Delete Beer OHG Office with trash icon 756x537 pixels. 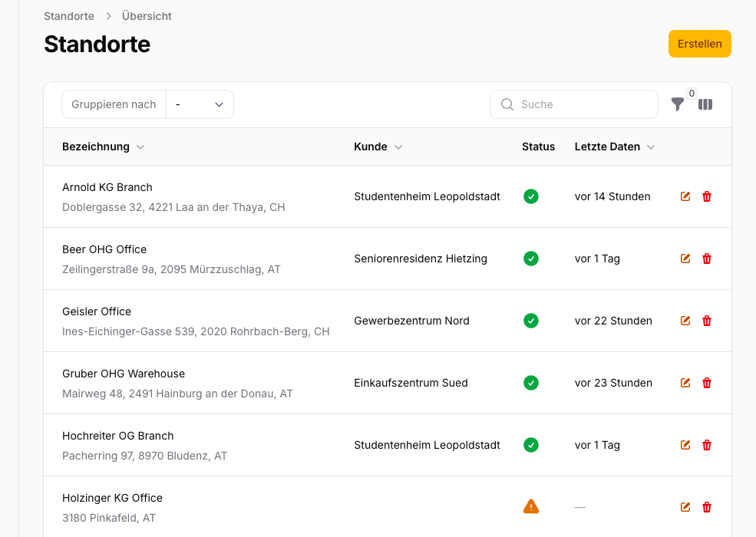tap(706, 259)
